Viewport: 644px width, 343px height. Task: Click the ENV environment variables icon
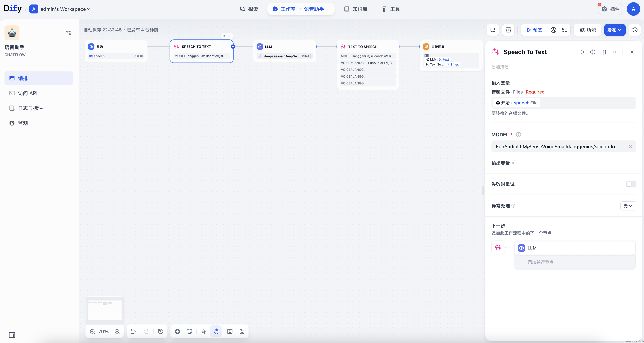click(508, 30)
